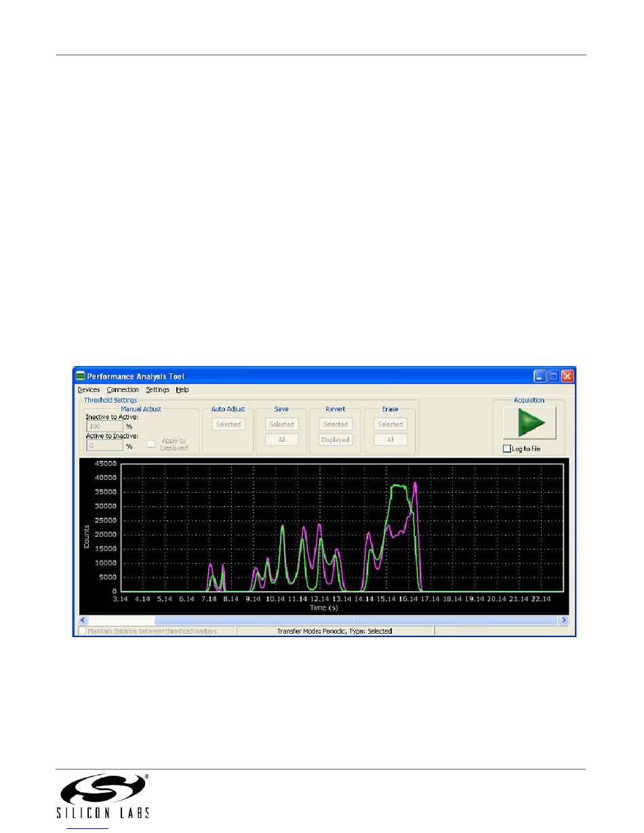Click the Save Selected button

point(281,424)
